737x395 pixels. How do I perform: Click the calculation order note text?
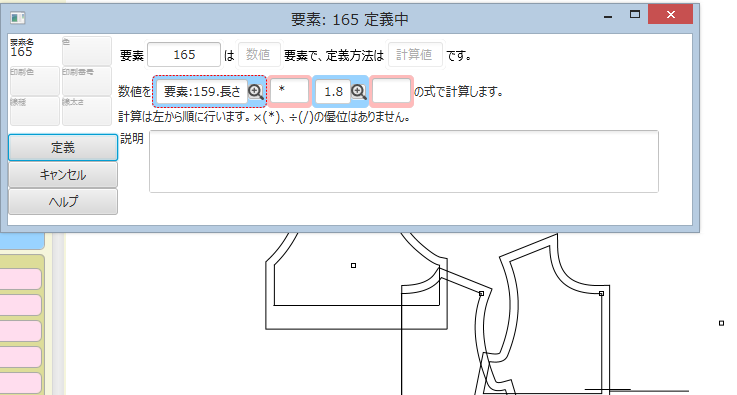click(x=264, y=117)
